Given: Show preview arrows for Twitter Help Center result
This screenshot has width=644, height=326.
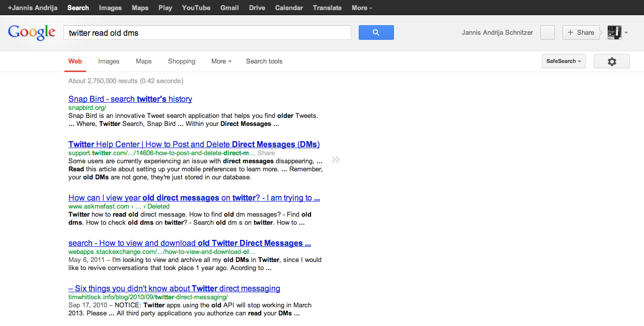Looking at the screenshot, I should pyautogui.click(x=336, y=160).
